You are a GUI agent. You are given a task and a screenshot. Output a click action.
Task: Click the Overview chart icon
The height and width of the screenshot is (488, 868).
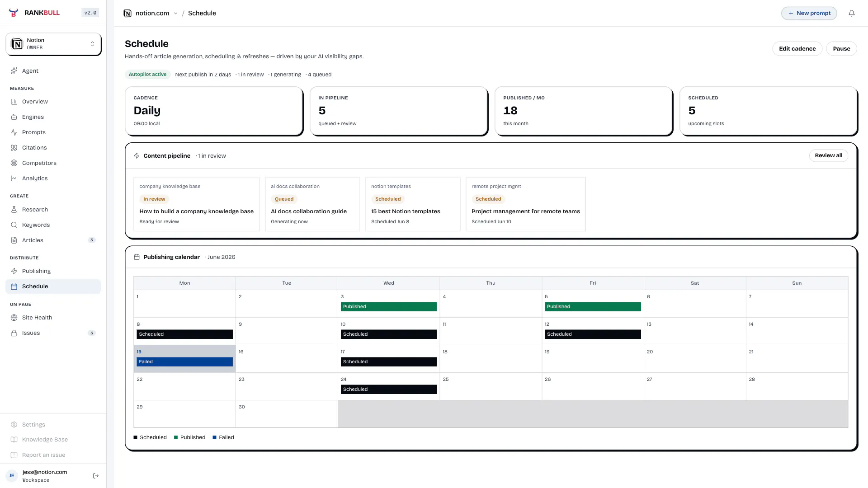pos(14,102)
